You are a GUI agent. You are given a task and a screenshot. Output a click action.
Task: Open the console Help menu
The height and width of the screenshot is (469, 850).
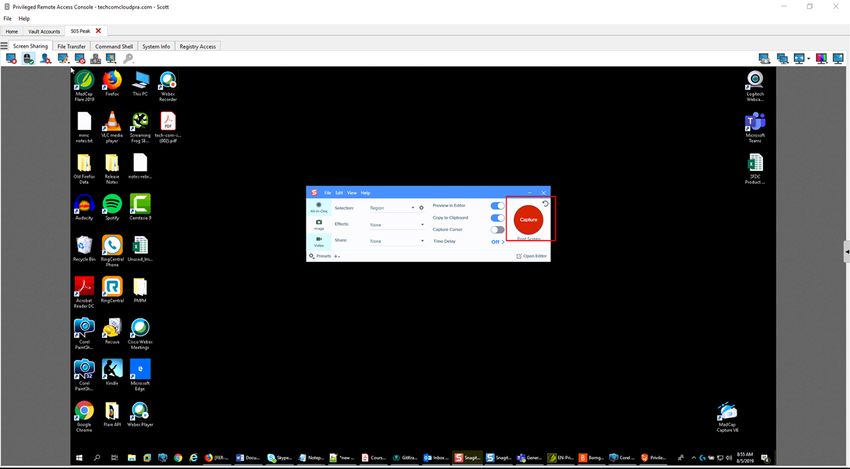(x=24, y=18)
